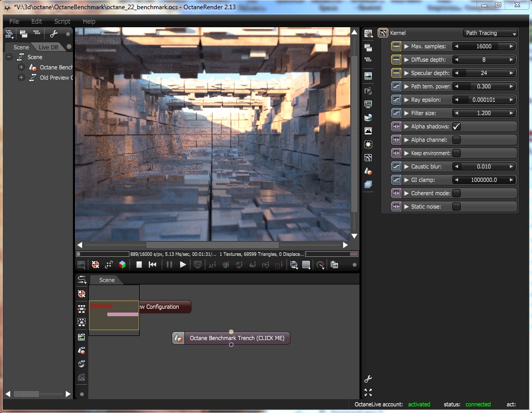532x413 pixels.
Task: Expand the GI clamp parameter triangle
Action: point(407,180)
